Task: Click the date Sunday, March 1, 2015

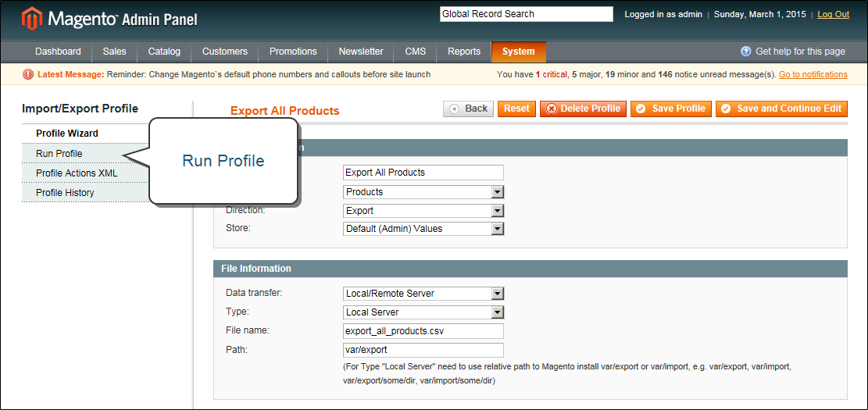Action: coord(760,14)
